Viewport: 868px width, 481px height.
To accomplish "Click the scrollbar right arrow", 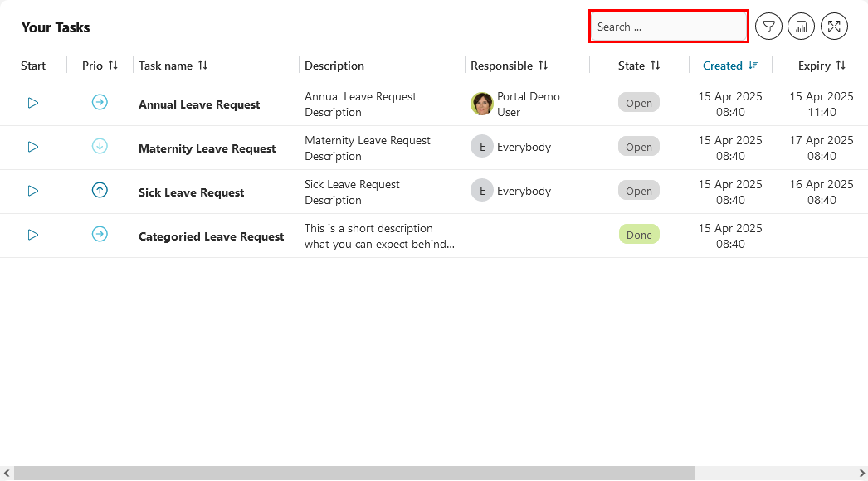I will click(862, 474).
